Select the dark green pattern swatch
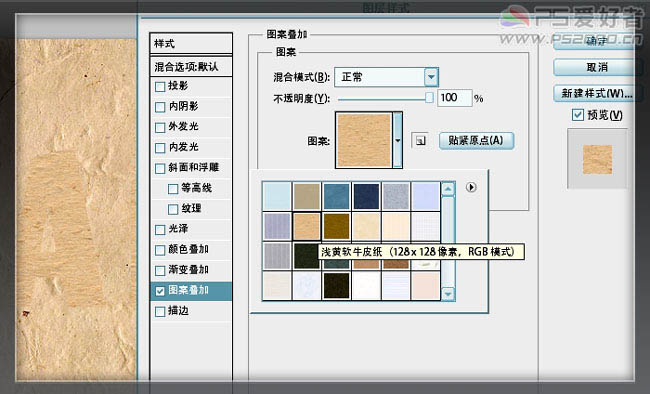 pos(306,256)
